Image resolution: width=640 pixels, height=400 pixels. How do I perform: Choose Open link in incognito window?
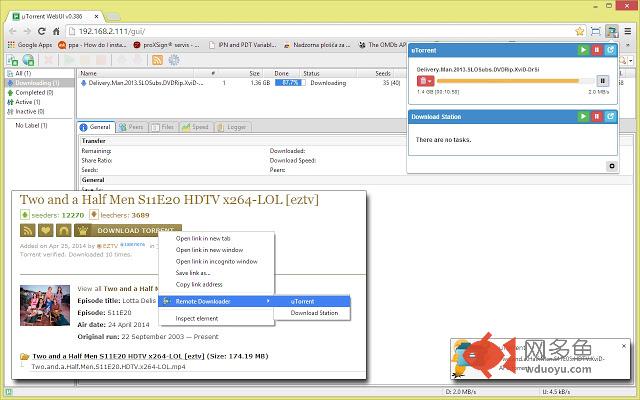[216, 261]
